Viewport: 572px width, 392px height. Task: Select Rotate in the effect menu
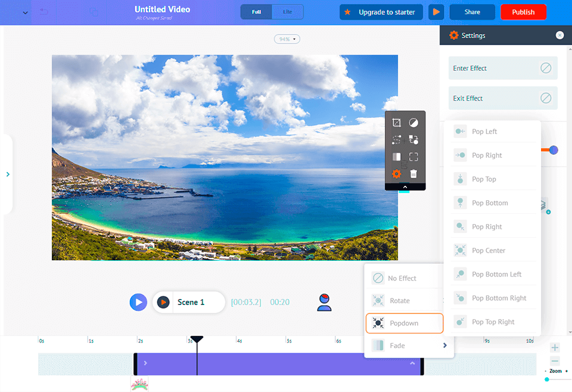pos(403,300)
